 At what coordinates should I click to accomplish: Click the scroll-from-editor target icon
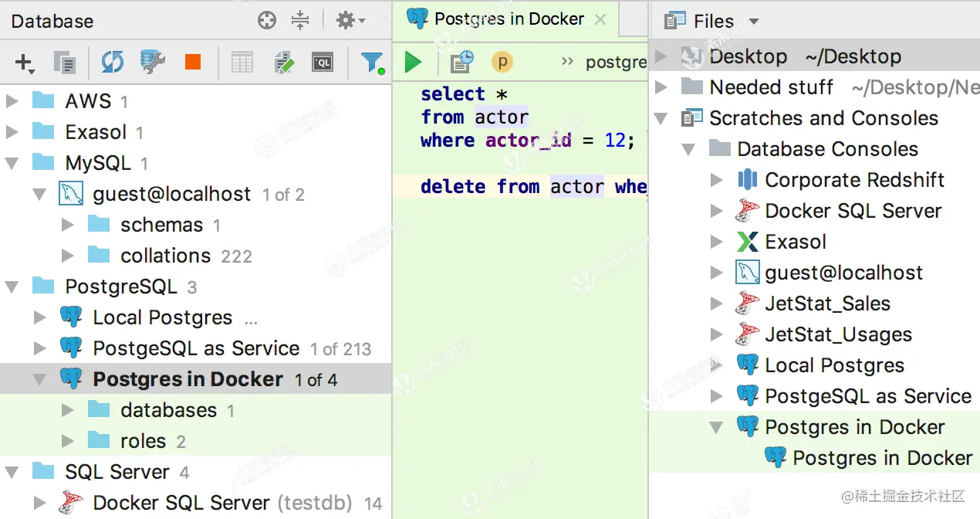(x=267, y=21)
